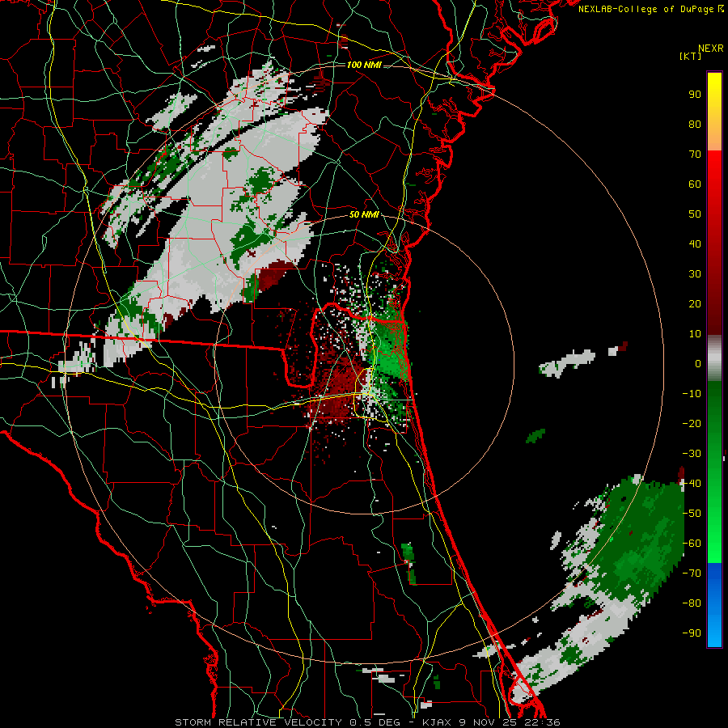The width and height of the screenshot is (728, 728).
Task: Click the -60 value on velocity scale
Action: tap(692, 544)
